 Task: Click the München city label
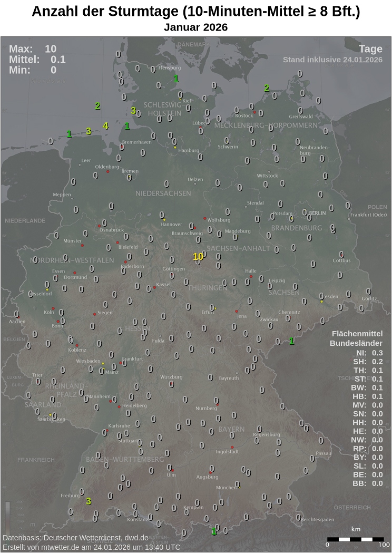[x=227, y=488]
